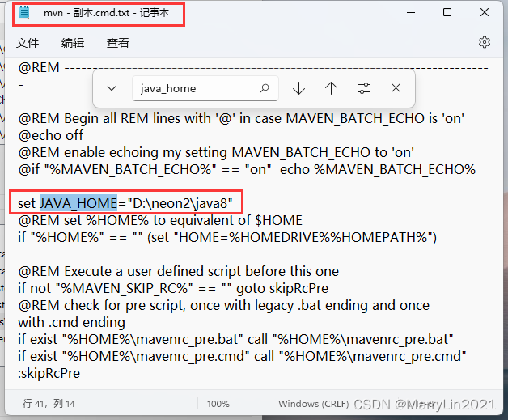The image size is (508, 420).
Task: Click the '@echo off' line
Action: (50, 135)
